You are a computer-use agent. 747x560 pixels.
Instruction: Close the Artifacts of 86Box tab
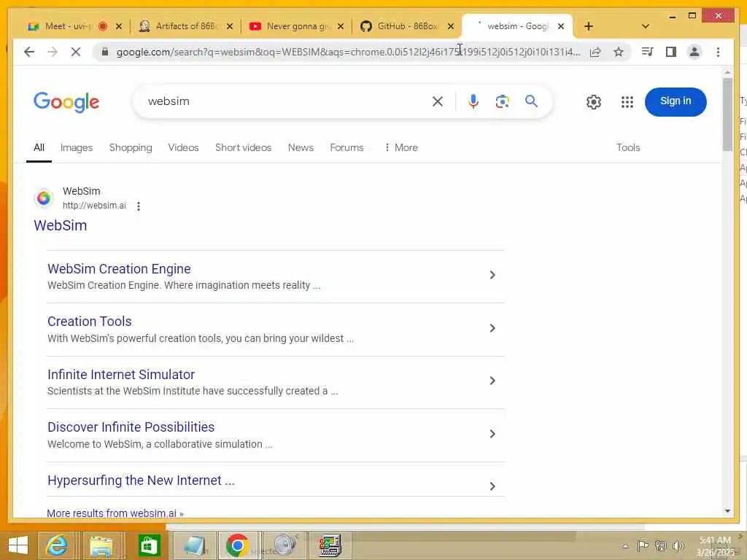(x=230, y=26)
